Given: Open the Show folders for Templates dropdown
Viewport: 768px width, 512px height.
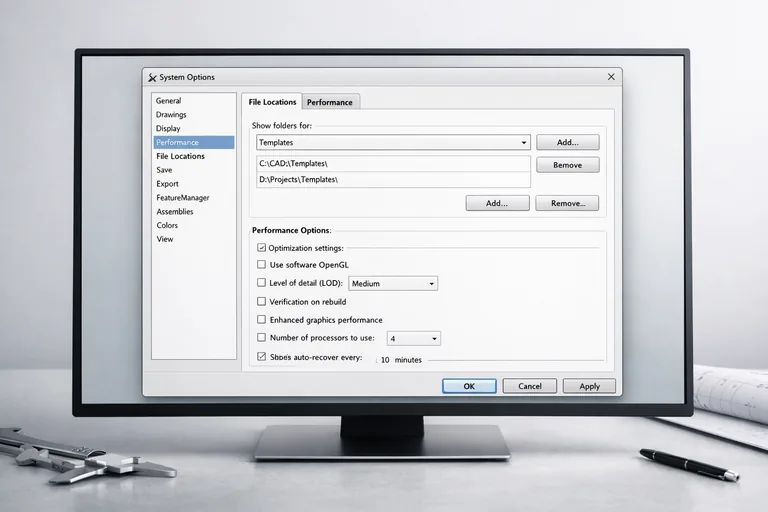Looking at the screenshot, I should pyautogui.click(x=523, y=143).
